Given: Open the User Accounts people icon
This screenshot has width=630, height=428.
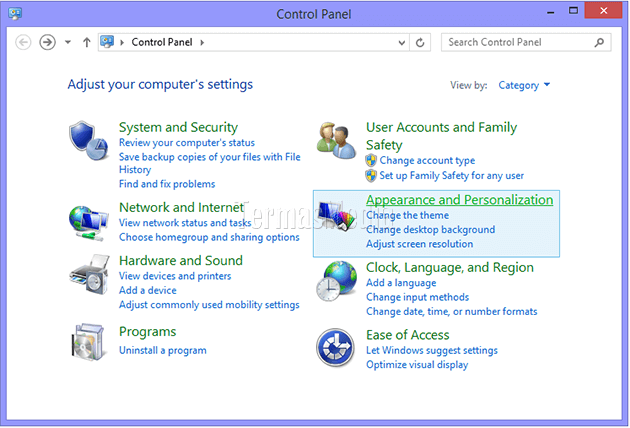Looking at the screenshot, I should click(336, 141).
